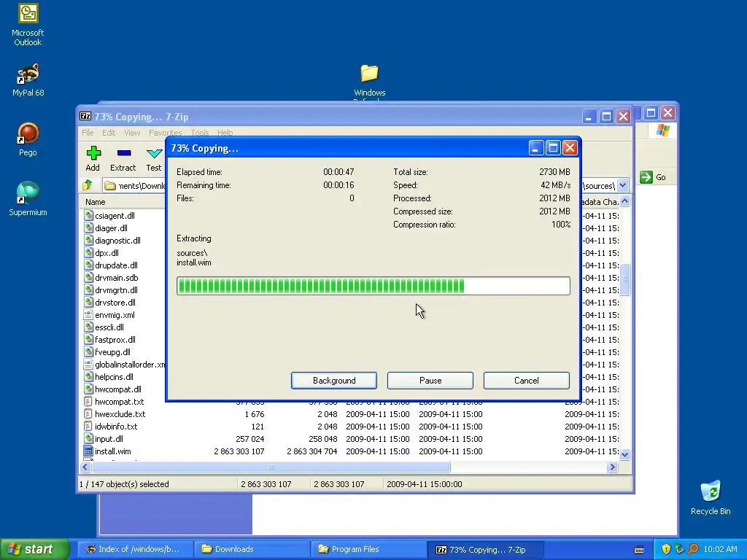Cancel the copying operation
747x560 pixels.
(x=527, y=381)
